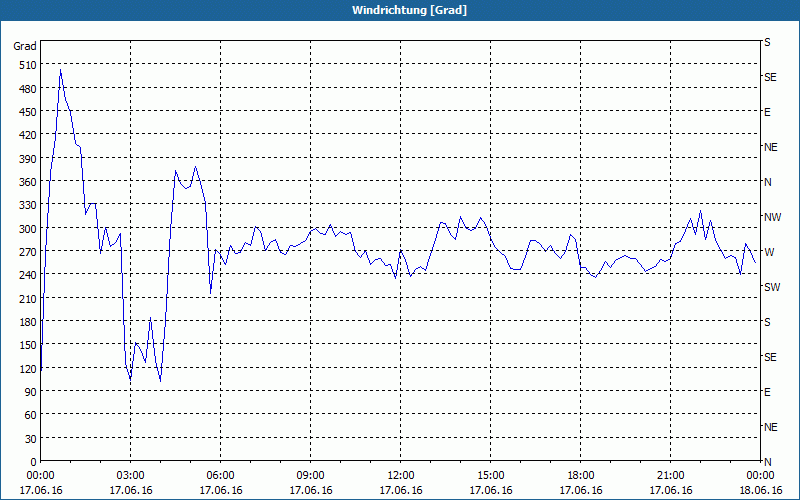Select the "06:00" time axis label
The image size is (800, 500).
point(220,476)
